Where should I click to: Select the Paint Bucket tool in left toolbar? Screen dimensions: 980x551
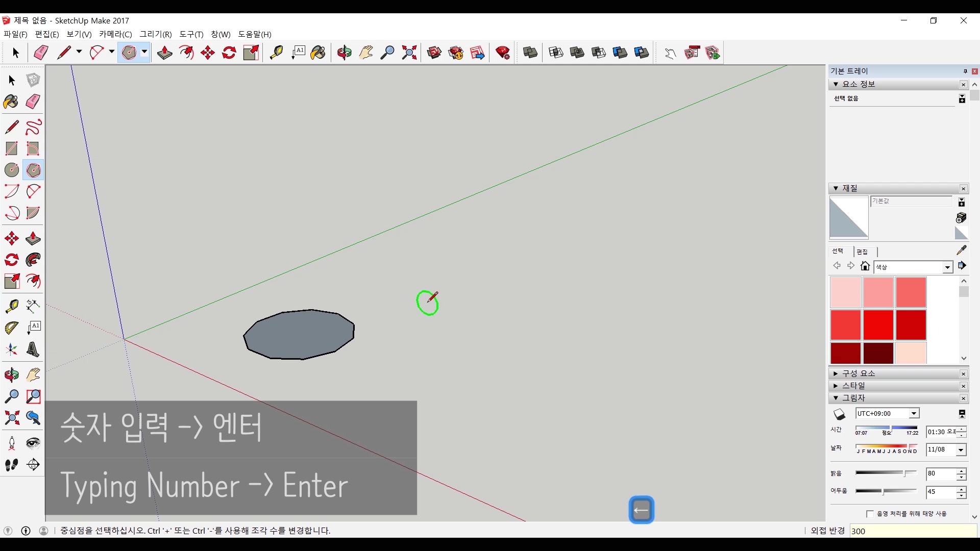pos(11,101)
